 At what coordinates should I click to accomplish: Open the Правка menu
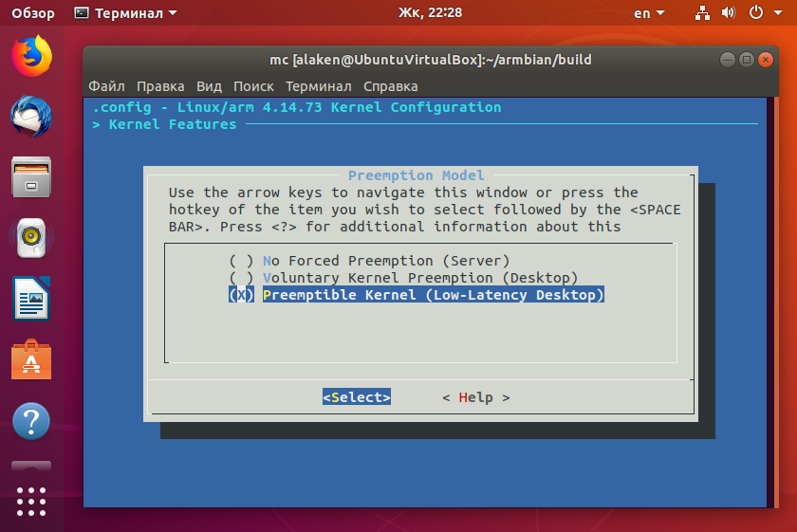(x=160, y=86)
